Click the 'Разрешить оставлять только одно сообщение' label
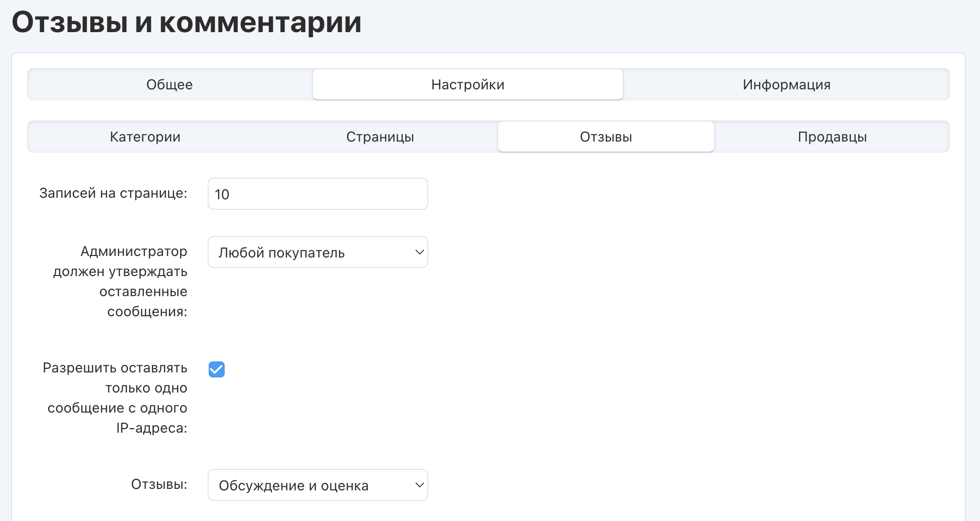Image resolution: width=980 pixels, height=521 pixels. (115, 368)
